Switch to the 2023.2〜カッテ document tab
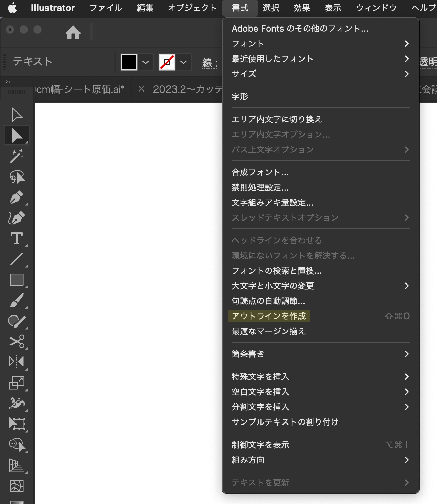The width and height of the screenshot is (437, 504). 188,89
